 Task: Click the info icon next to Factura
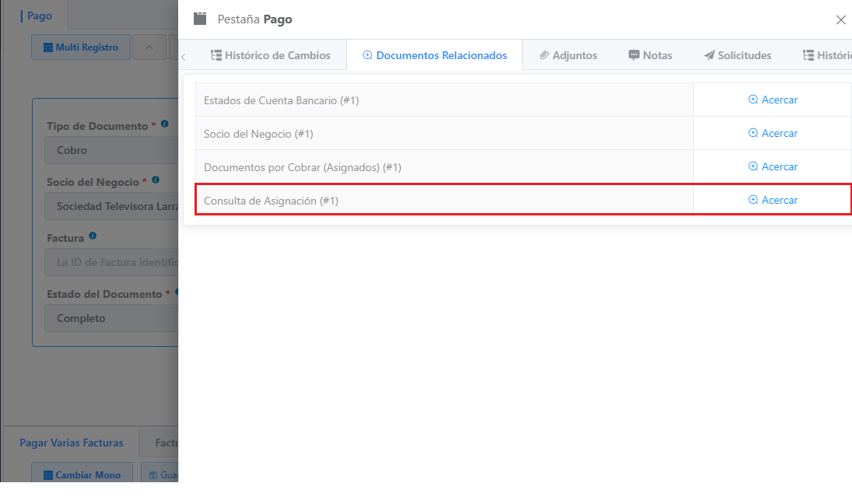pos(93,236)
